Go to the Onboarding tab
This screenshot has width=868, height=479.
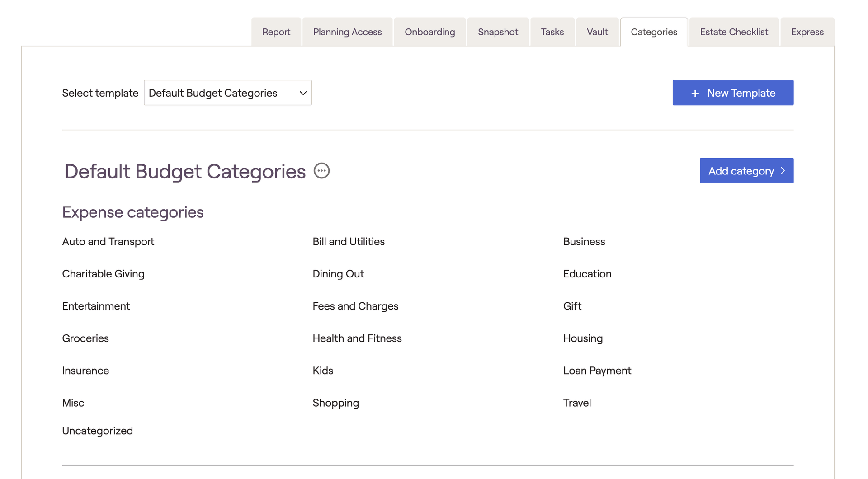(x=429, y=32)
